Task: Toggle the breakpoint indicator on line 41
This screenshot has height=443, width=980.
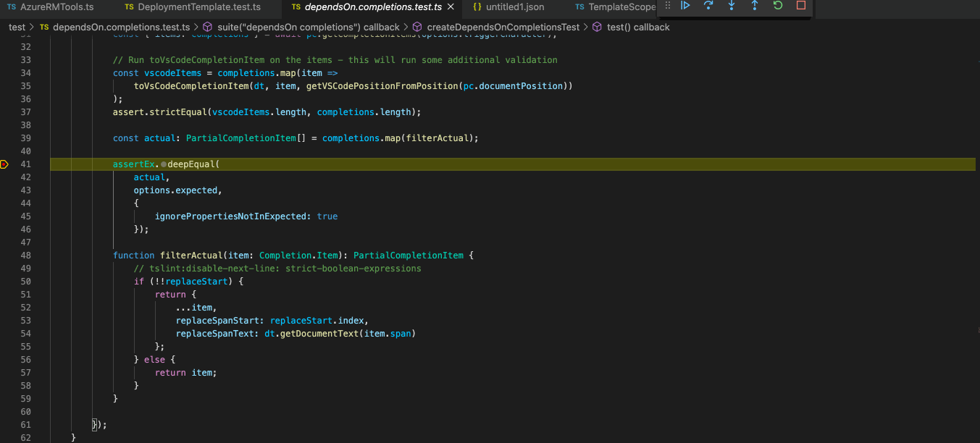Action: click(4, 164)
